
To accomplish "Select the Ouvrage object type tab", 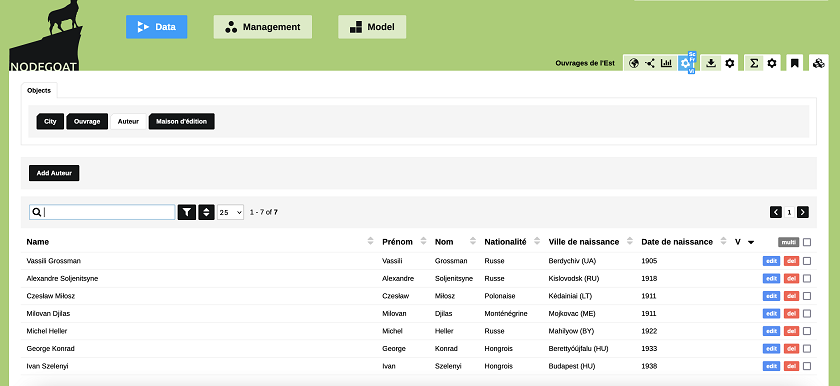I will coord(87,122).
